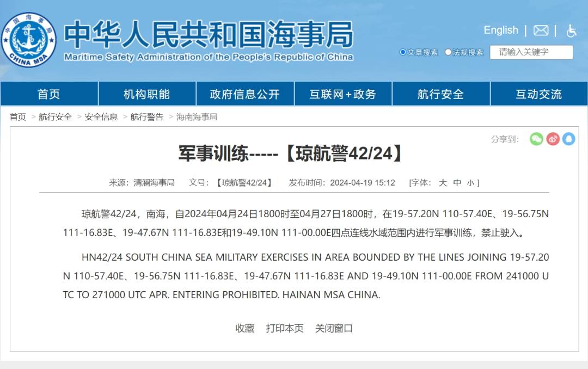Expand the 互动交流 navigation menu
This screenshot has width=588, height=369.
539,94
